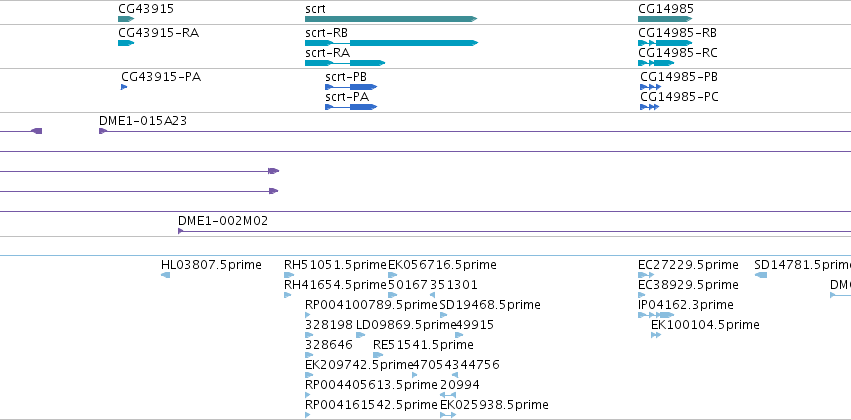Click the HL03807.5prime EST arrow

pyautogui.click(x=166, y=275)
